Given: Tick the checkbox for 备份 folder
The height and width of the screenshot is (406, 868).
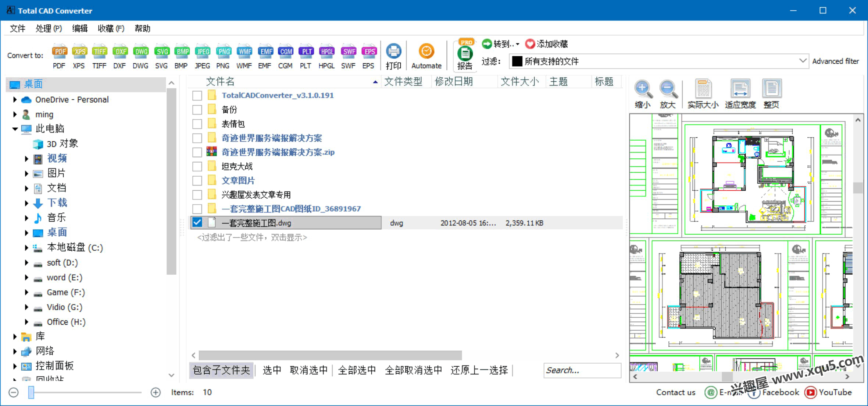Looking at the screenshot, I should pos(197,109).
